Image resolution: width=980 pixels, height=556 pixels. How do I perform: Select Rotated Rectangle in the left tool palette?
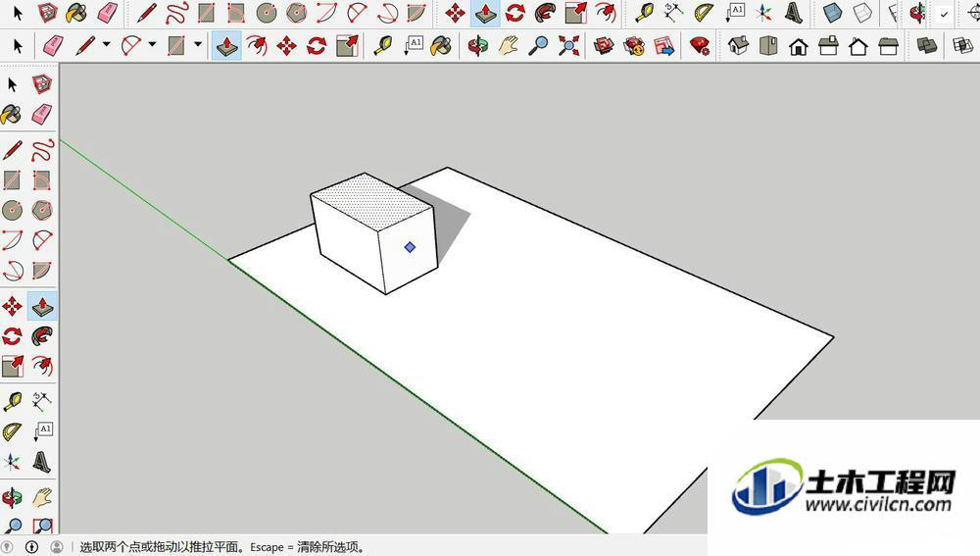(42, 180)
